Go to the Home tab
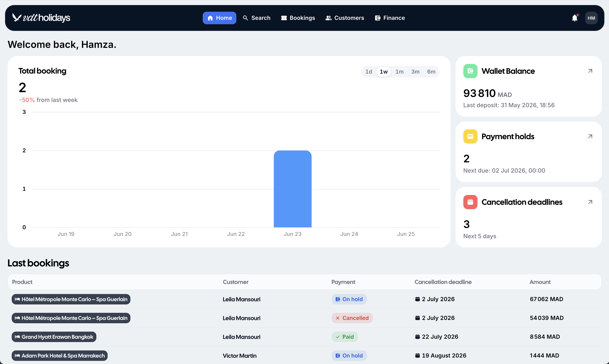609x364 pixels. click(x=219, y=18)
